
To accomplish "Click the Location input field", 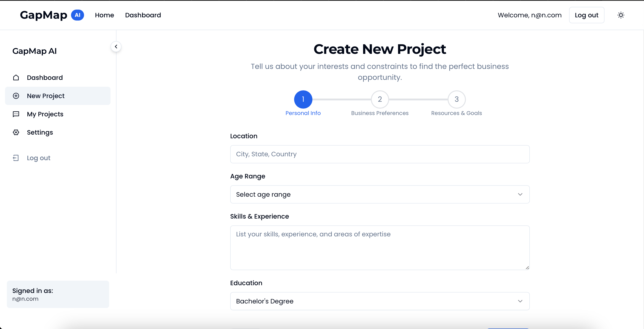I will point(380,154).
